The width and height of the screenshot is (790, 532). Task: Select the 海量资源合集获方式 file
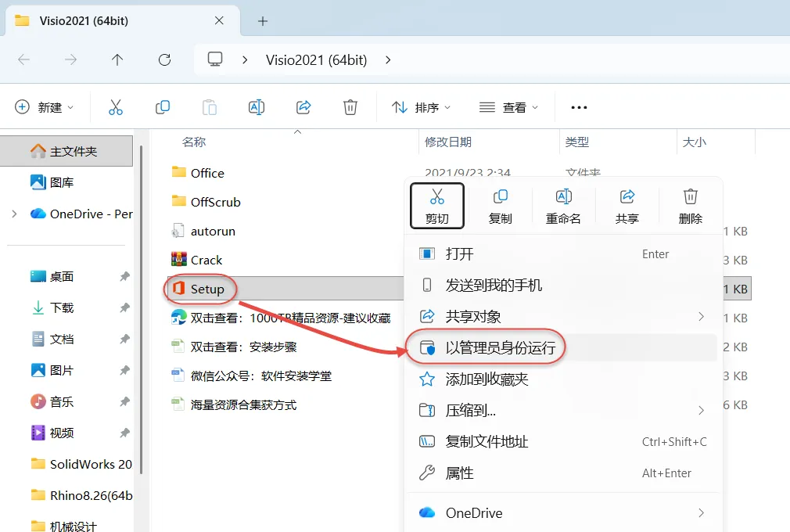pyautogui.click(x=234, y=404)
